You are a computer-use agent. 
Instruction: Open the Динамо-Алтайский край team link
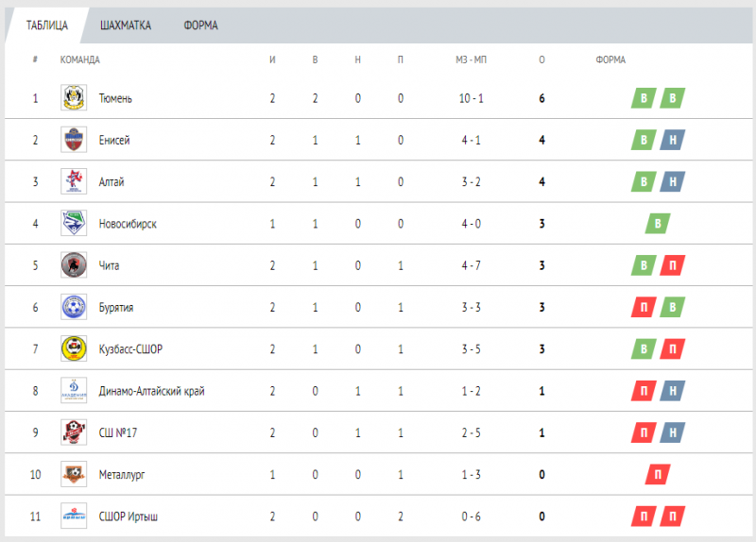pyautogui.click(x=151, y=391)
